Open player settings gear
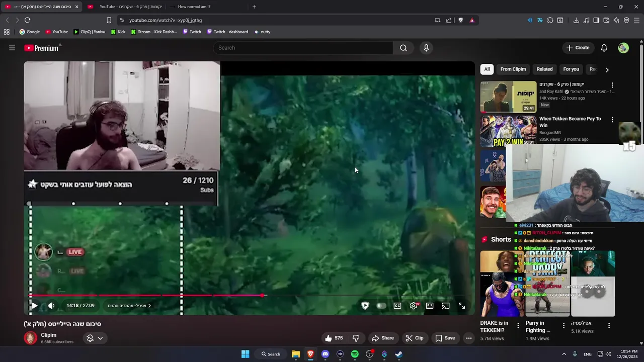 coord(414,305)
